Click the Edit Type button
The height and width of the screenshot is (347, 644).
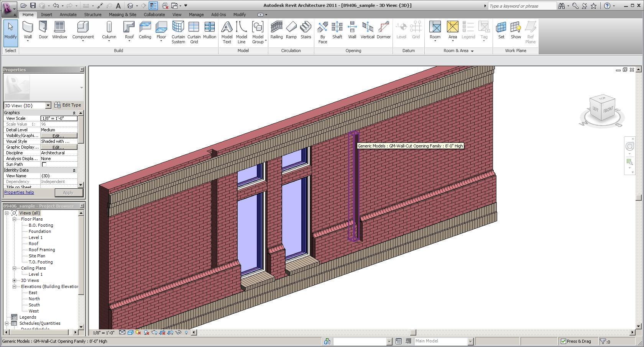(68, 105)
